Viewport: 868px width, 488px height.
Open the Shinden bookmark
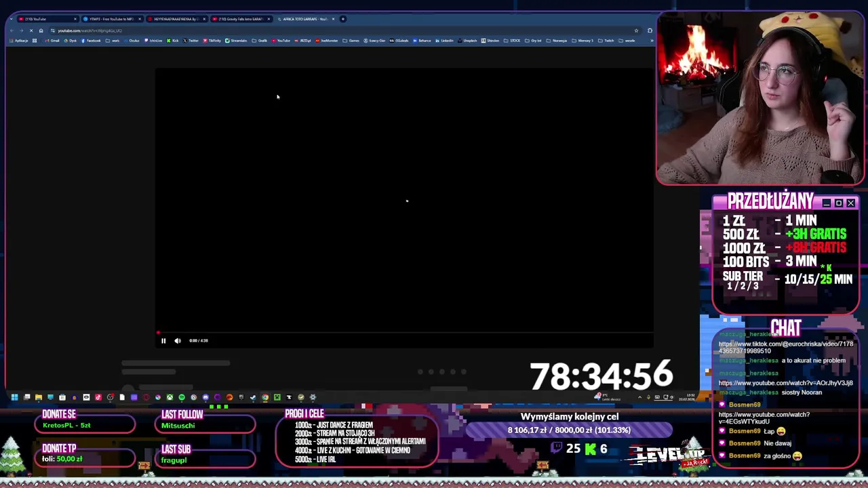[x=490, y=41]
